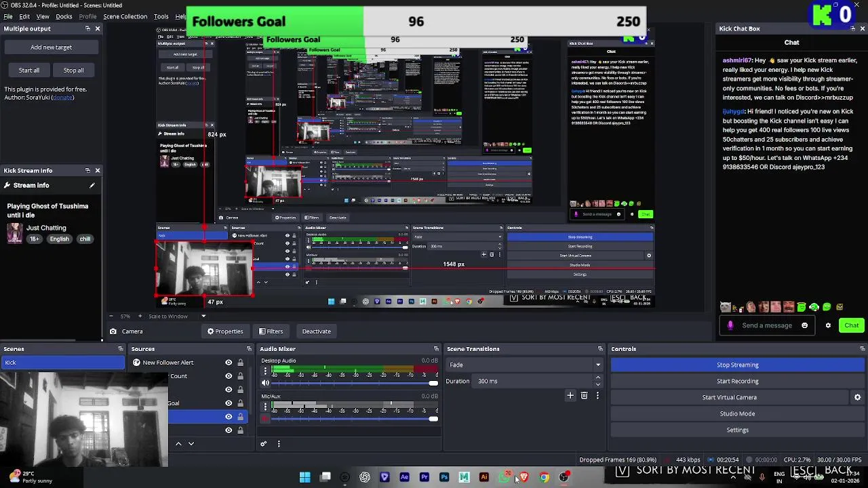Open Audio Mixer three-dot menu
868x488 pixels.
[x=279, y=444]
